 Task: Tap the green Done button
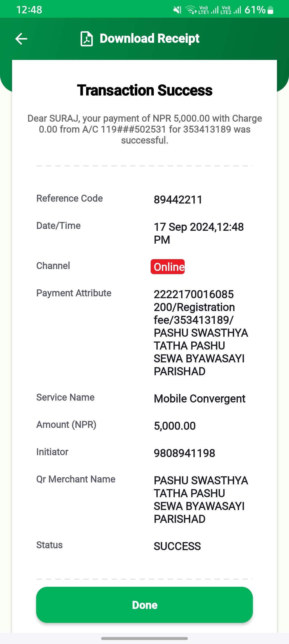144,605
